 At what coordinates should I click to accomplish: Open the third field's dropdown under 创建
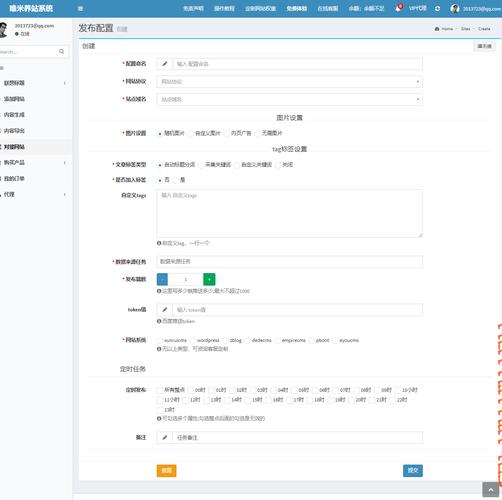290,99
